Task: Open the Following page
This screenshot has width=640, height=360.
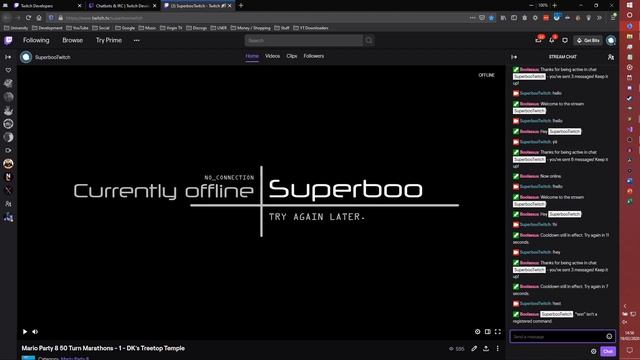Action: coord(36,40)
